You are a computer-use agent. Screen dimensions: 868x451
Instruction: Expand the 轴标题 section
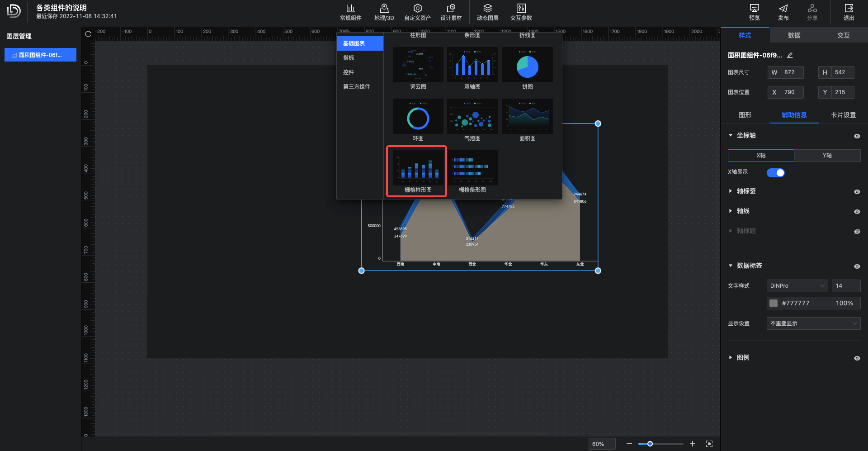click(x=730, y=231)
